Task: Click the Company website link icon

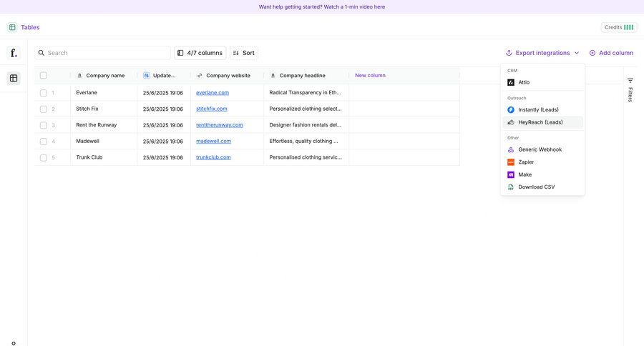Action: [x=200, y=76]
